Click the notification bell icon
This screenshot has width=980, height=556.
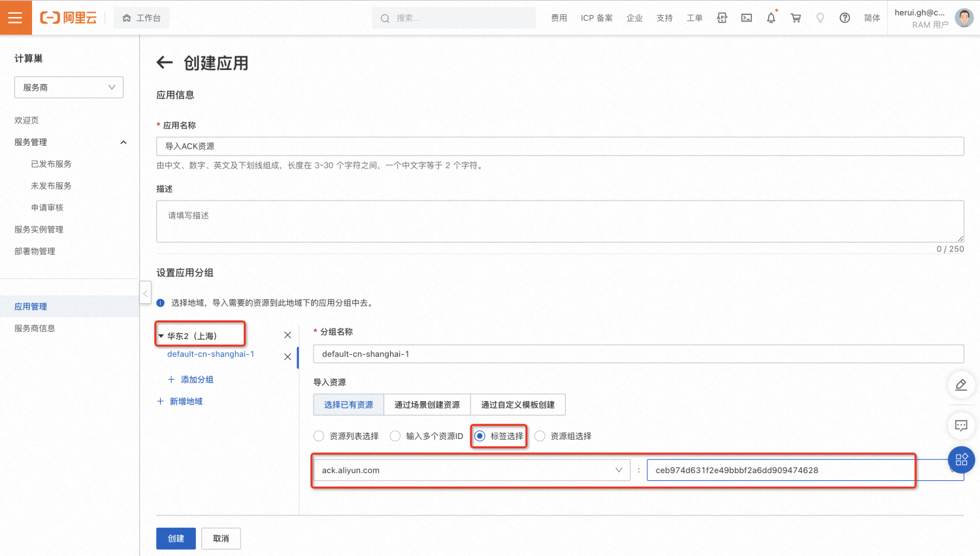[x=771, y=18]
